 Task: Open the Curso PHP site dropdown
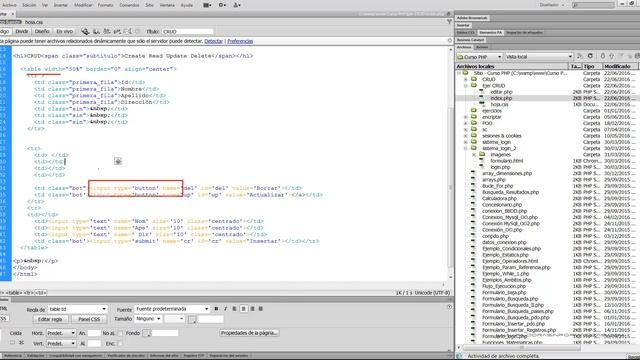(x=480, y=57)
